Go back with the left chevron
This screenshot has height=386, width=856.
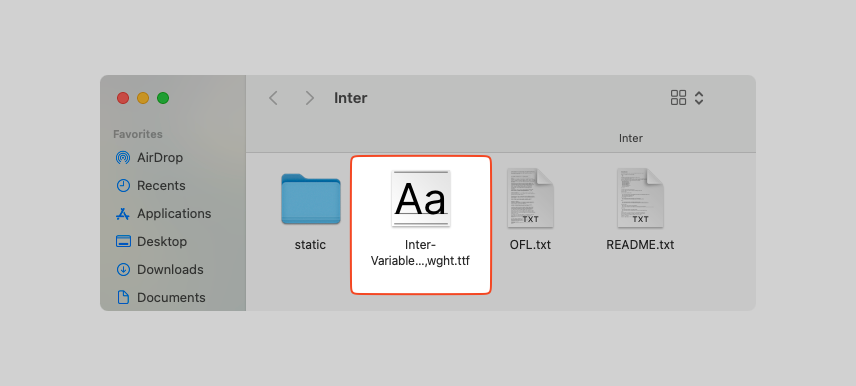(274, 98)
